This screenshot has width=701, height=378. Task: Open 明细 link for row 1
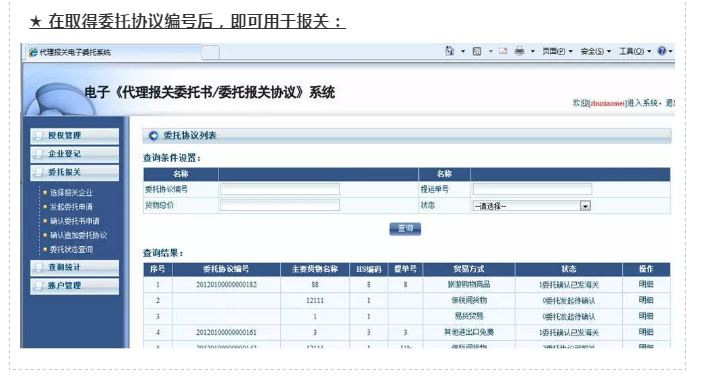[646, 284]
